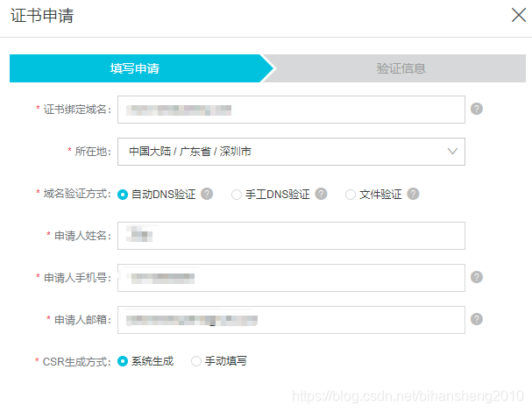The image size is (532, 412).
Task: Focus the 申请人姓名 input field
Action: click(x=291, y=236)
